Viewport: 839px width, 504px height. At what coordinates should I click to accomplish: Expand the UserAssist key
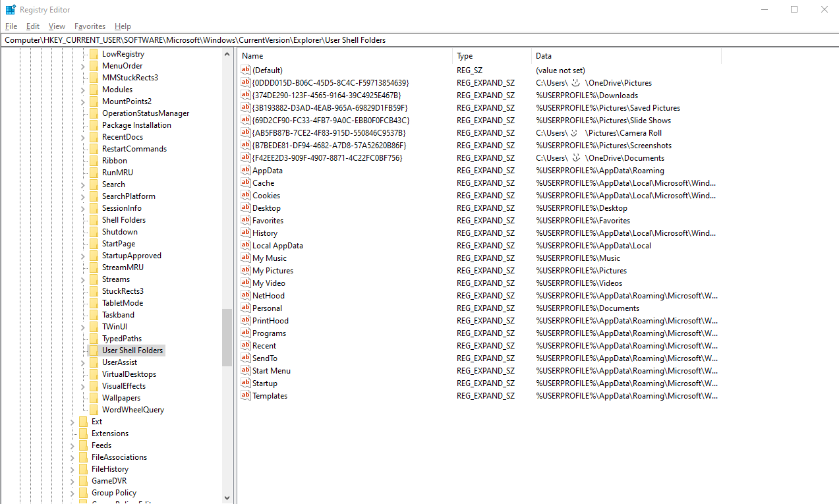pos(83,362)
